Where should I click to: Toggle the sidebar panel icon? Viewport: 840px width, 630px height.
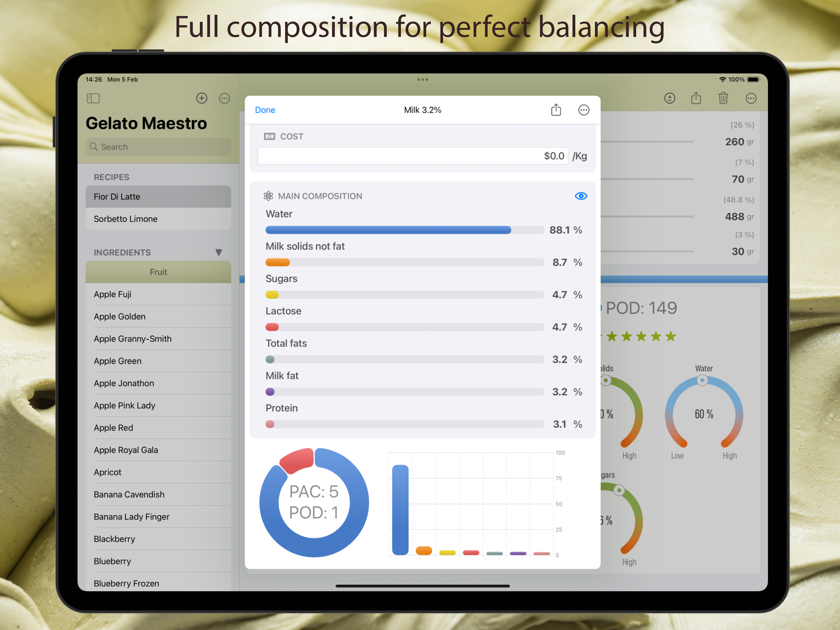coord(93,98)
